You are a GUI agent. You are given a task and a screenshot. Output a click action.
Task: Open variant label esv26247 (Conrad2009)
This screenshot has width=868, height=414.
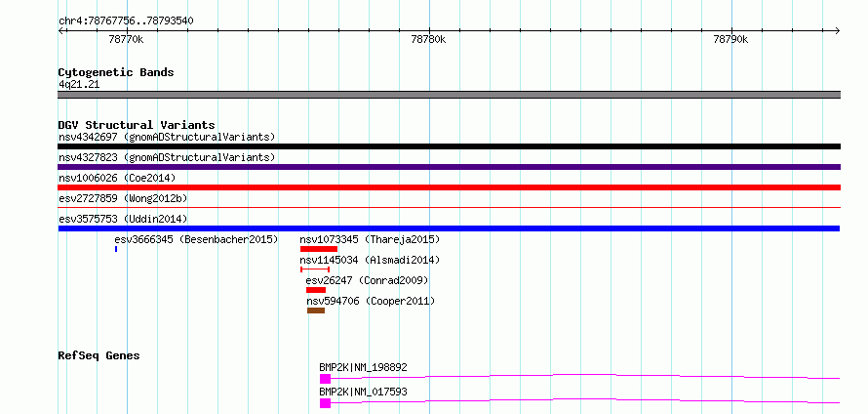(367, 280)
